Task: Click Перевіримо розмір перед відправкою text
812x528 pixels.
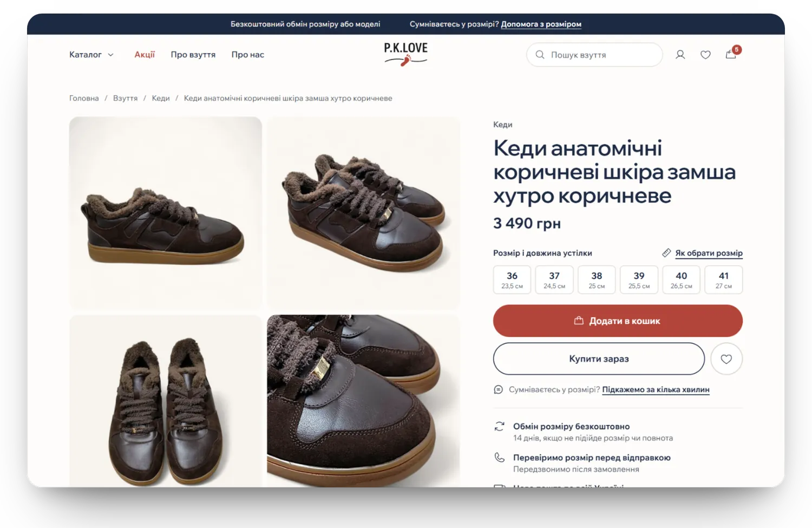Action: point(592,458)
